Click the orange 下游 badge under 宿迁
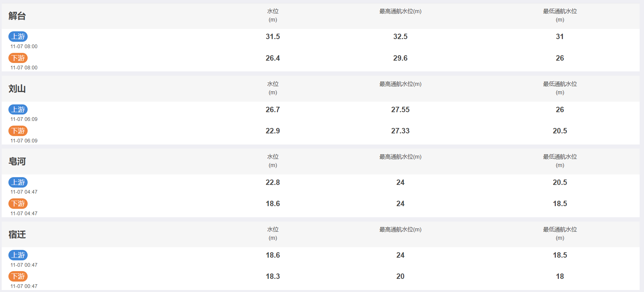The width and height of the screenshot is (644, 292). [18, 276]
